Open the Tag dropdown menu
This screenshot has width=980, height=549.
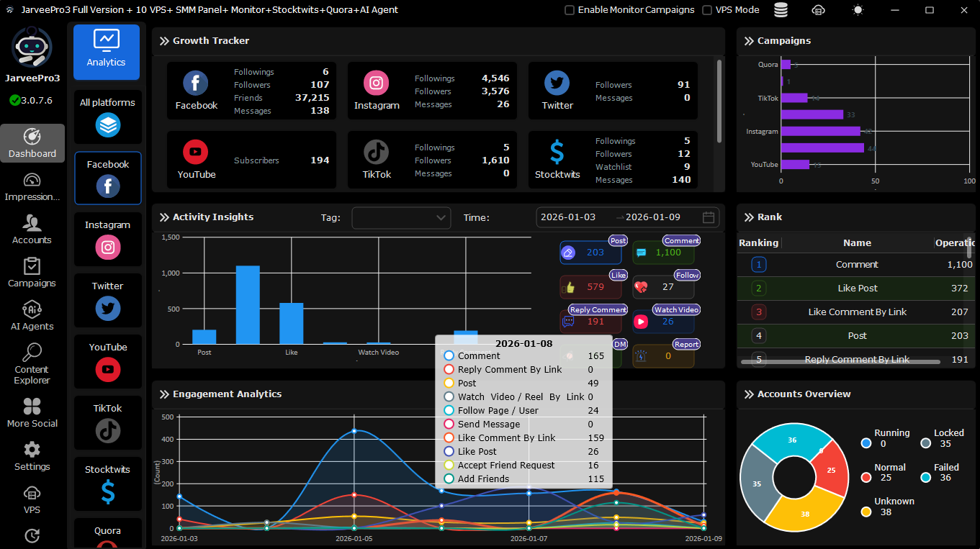click(401, 218)
